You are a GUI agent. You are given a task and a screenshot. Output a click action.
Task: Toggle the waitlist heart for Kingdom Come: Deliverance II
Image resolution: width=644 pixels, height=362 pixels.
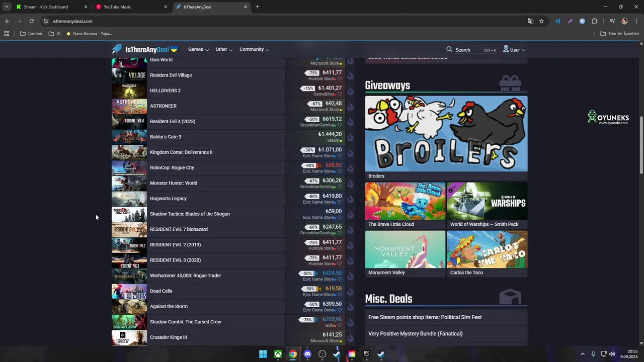pos(340,156)
